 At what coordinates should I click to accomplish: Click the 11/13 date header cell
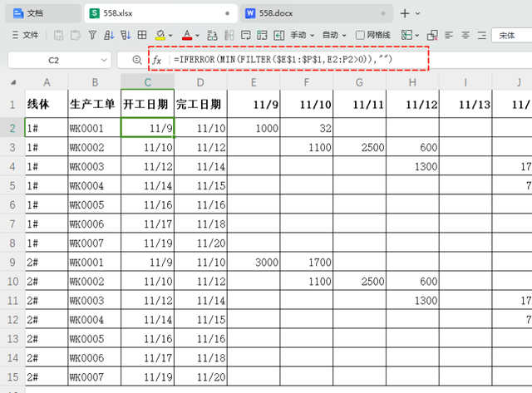465,104
